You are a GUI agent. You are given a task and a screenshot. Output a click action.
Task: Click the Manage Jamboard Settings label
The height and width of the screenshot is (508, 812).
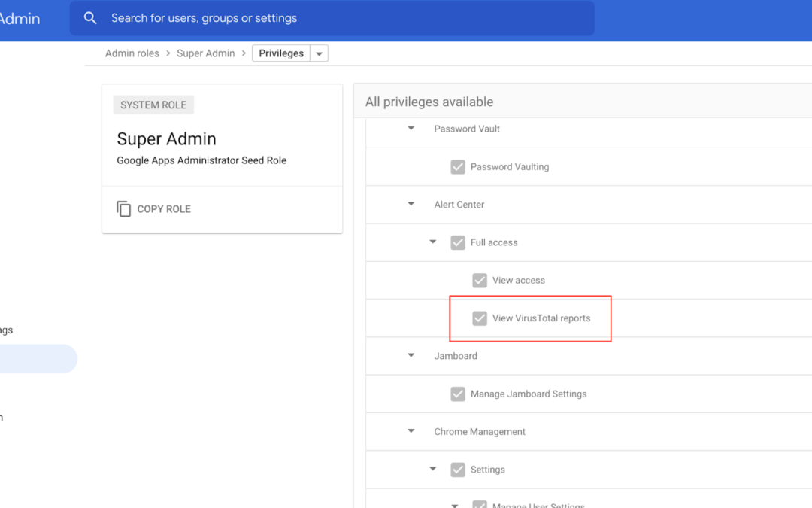tap(529, 394)
